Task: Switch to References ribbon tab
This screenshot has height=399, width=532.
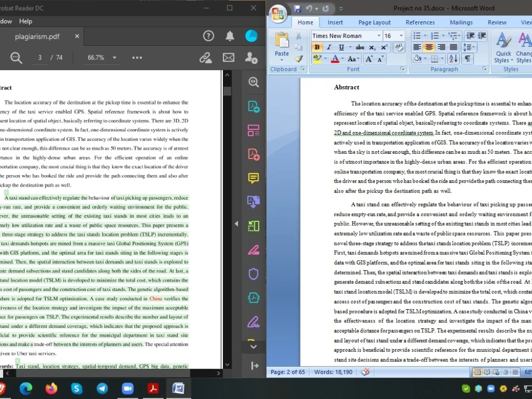Action: [420, 22]
